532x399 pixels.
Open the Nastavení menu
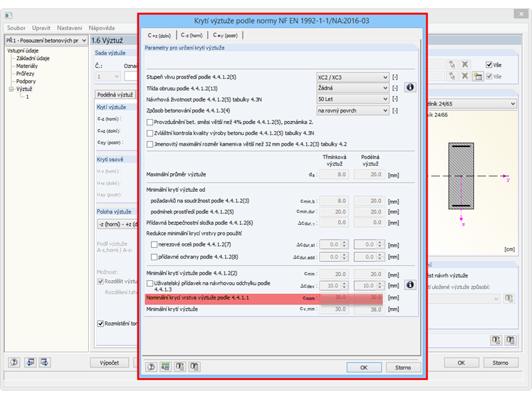69,28
